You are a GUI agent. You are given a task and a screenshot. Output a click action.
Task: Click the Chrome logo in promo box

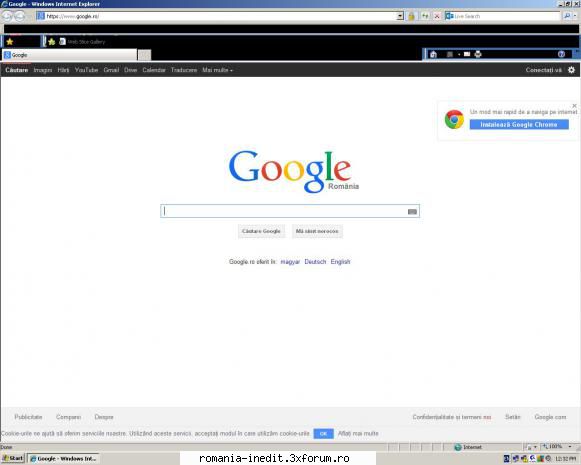(454, 119)
